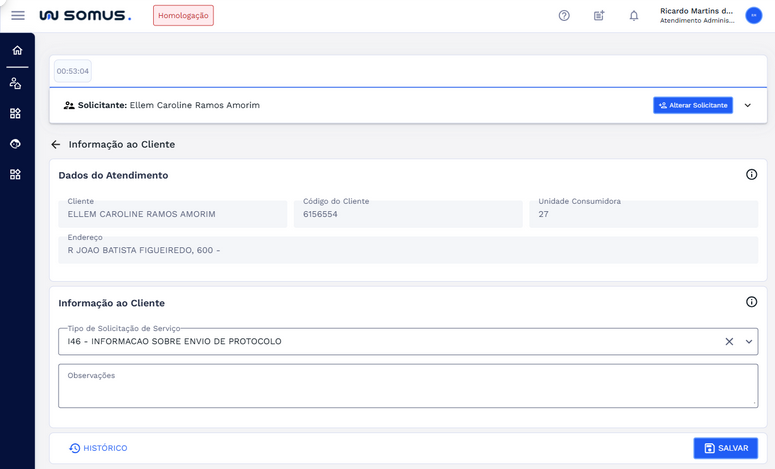Open the Tipo de Solicitação de Serviço dropdown
This screenshot has width=775, height=469.
749,342
